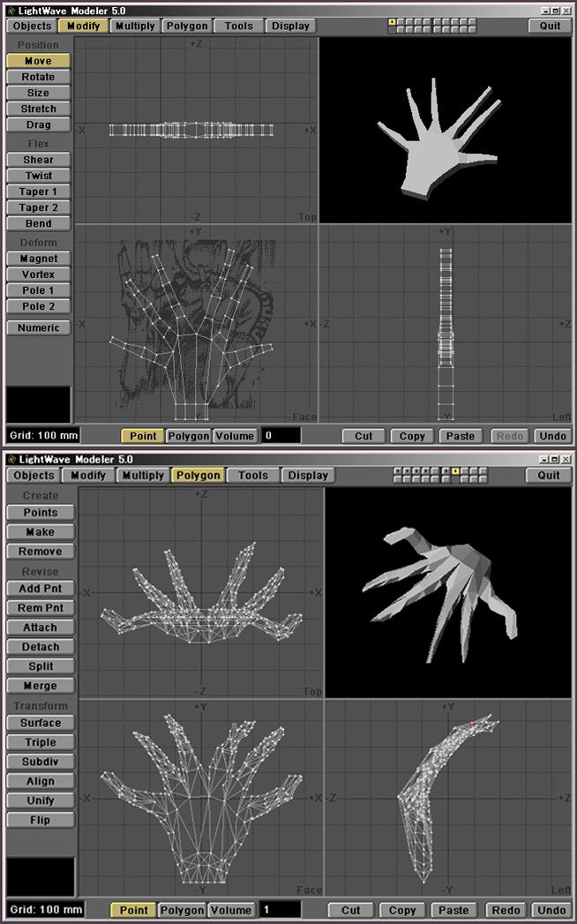
Task: Toggle the highlighted first layer button
Action: tap(392, 21)
